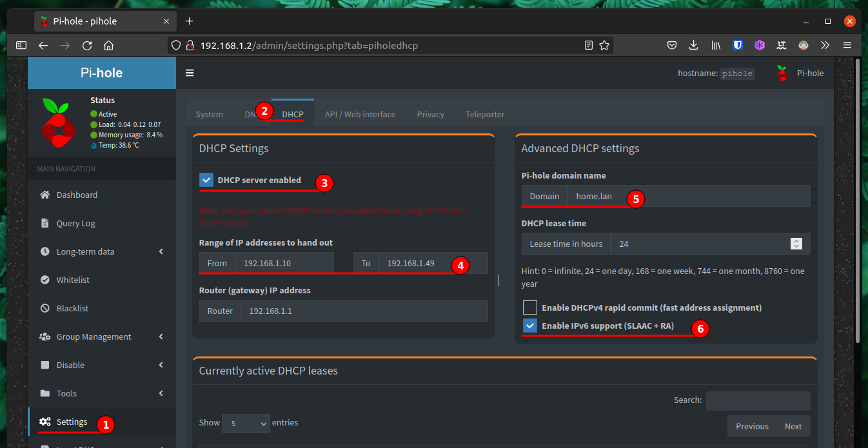Go back to previous page
The height and width of the screenshot is (448, 868).
coord(43,45)
